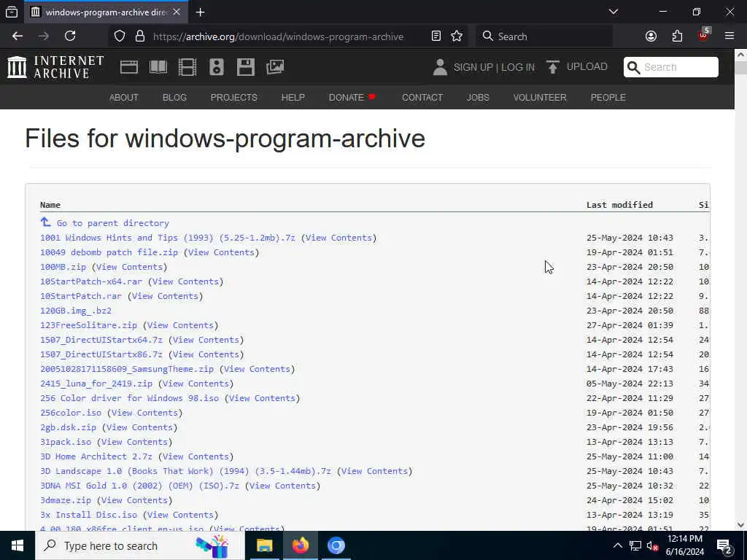This screenshot has height=560, width=747.
Task: Select the windows-program-archive tab
Action: (107, 12)
